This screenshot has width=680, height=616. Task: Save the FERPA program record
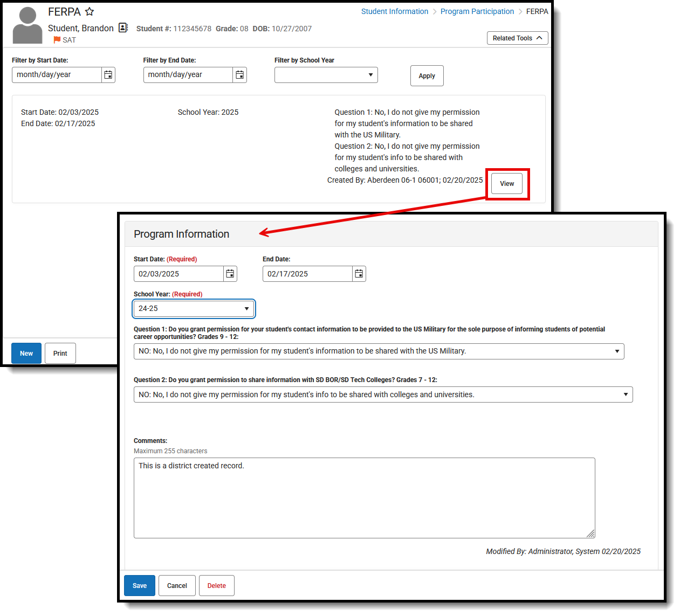139,585
